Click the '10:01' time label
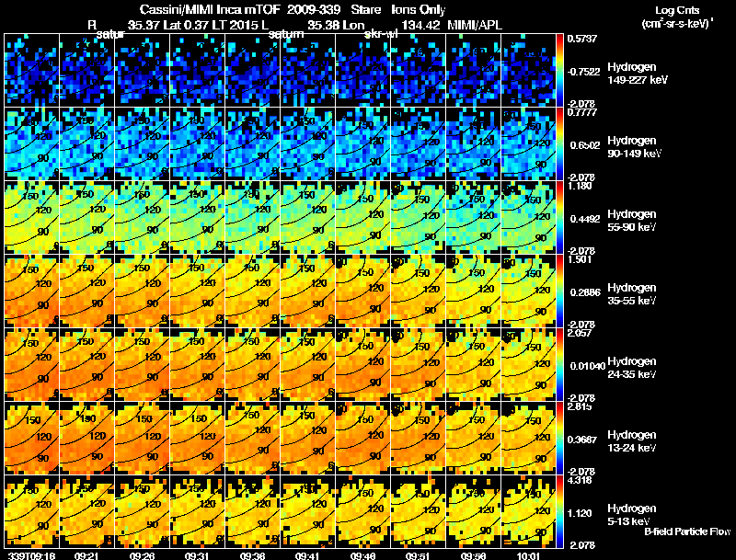 (x=527, y=555)
